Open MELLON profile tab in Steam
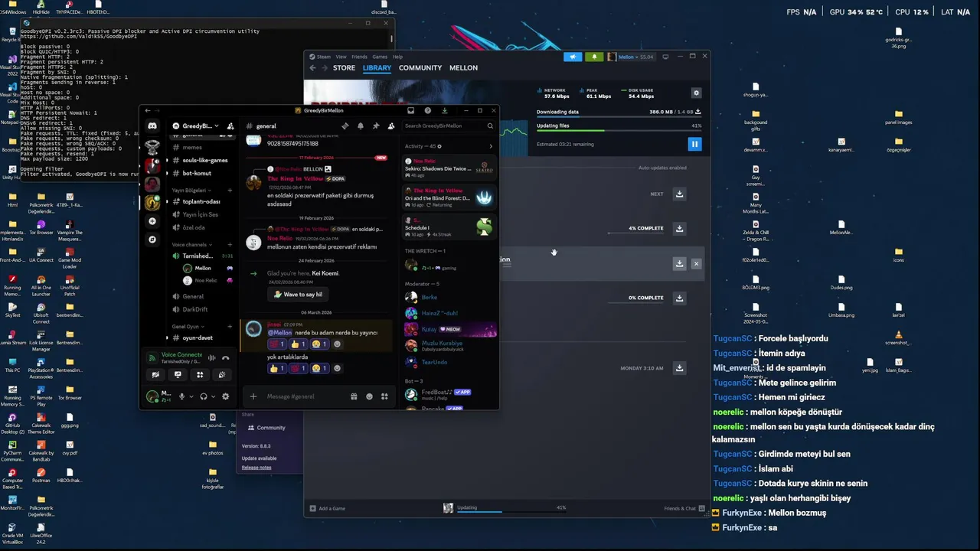Screen dimensions: 980x551 [463, 68]
